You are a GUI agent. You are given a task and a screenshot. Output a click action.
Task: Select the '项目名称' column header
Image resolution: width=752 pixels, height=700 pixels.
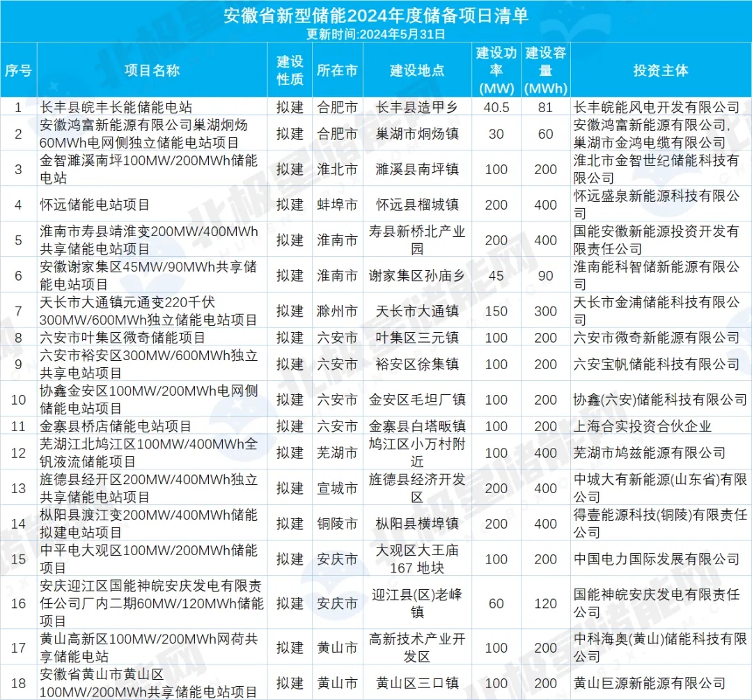[x=152, y=70]
